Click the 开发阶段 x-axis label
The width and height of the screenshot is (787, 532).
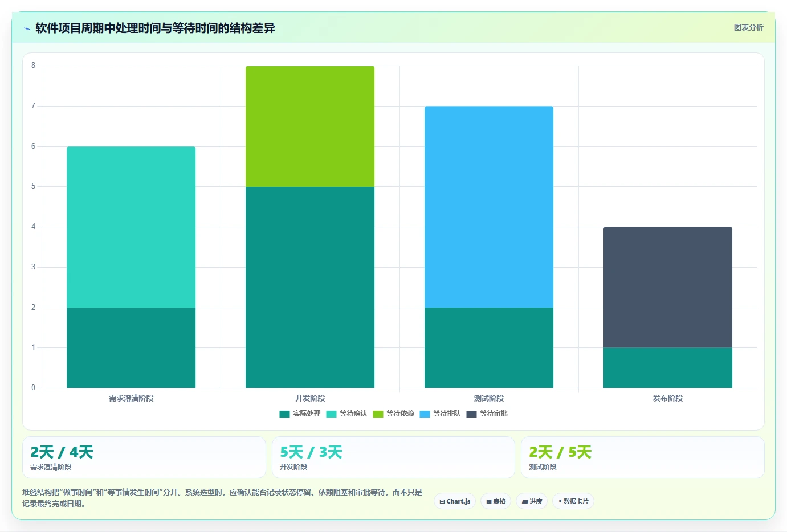[x=310, y=398]
